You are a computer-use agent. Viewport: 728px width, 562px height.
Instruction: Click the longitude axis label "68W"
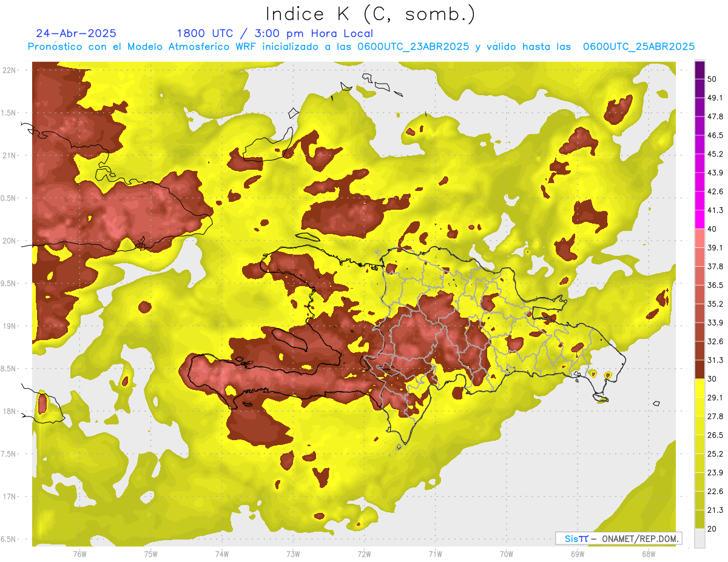coord(649,554)
